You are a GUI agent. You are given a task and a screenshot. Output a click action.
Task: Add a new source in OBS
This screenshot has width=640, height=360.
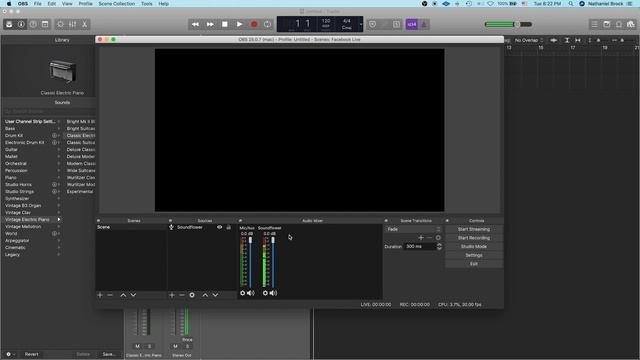(172, 295)
